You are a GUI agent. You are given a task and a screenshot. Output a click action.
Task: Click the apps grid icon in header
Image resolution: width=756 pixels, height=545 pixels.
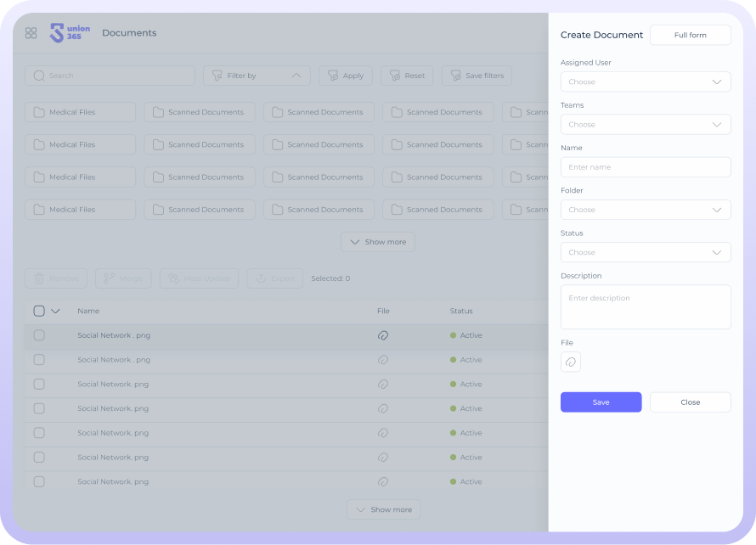pyautogui.click(x=31, y=33)
